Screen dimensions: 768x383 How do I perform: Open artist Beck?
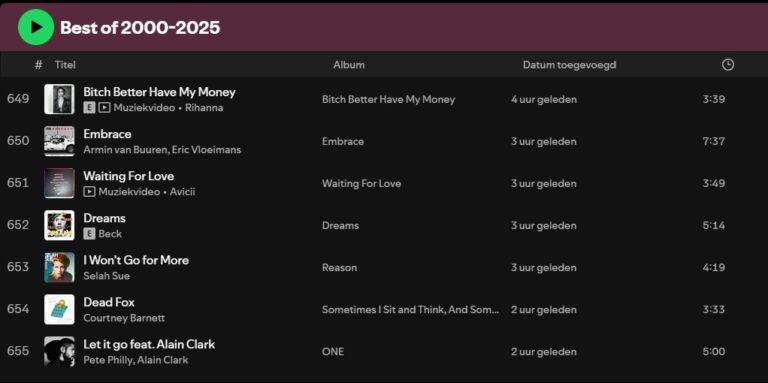110,234
